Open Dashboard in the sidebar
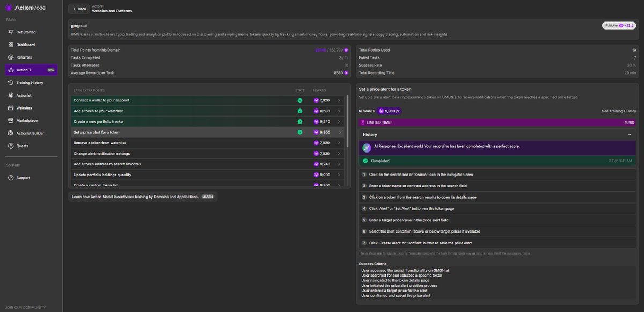Viewport: 644px width, 312px height. (31, 45)
